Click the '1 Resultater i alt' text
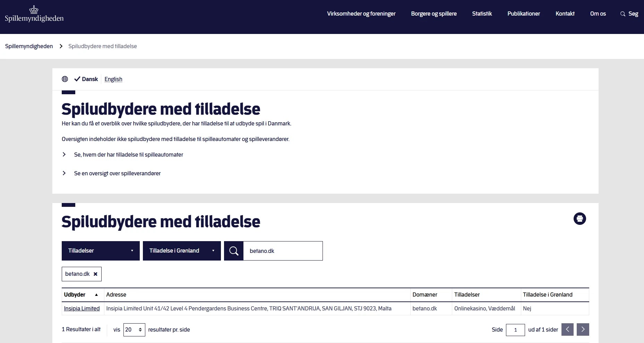Viewport: 644px width, 343px height. 81,329
